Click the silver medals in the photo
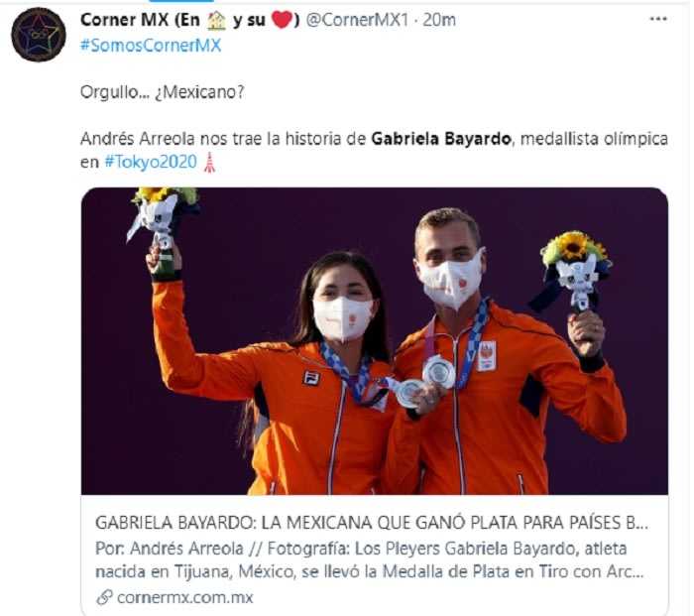 [425, 381]
